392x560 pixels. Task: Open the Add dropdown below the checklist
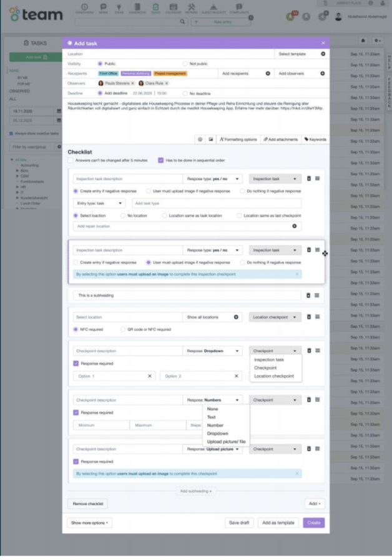coord(315,504)
